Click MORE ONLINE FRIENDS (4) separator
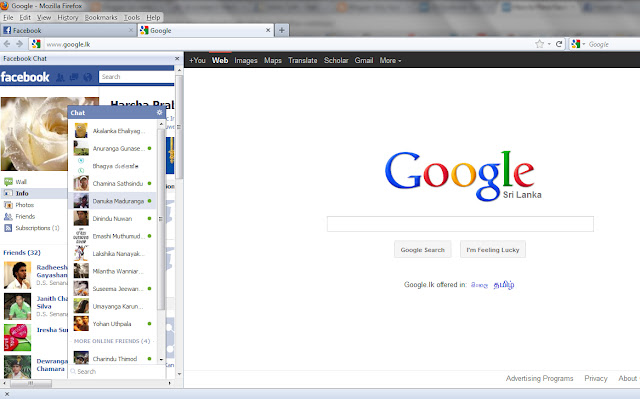Image resolution: width=640 pixels, height=399 pixels. pos(112,341)
